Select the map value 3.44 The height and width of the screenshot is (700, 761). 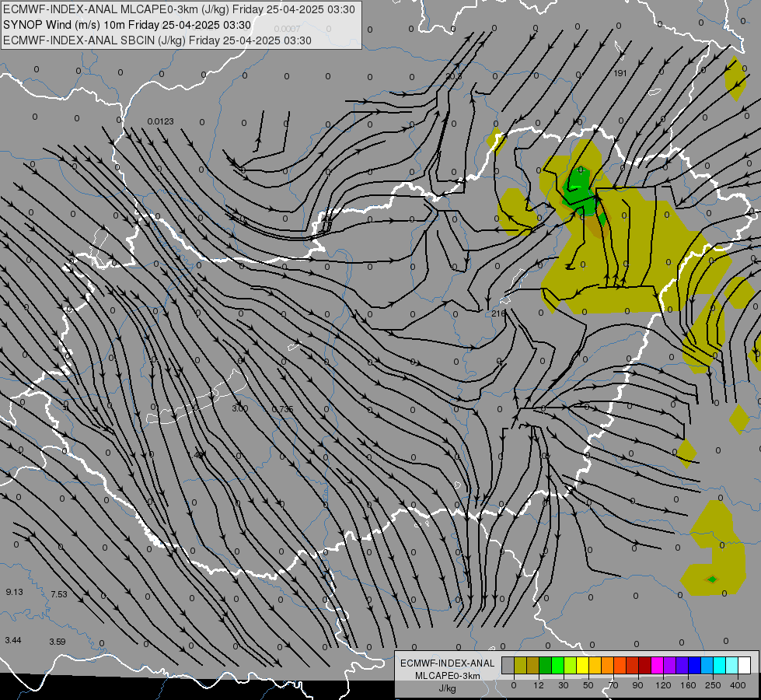tap(13, 641)
